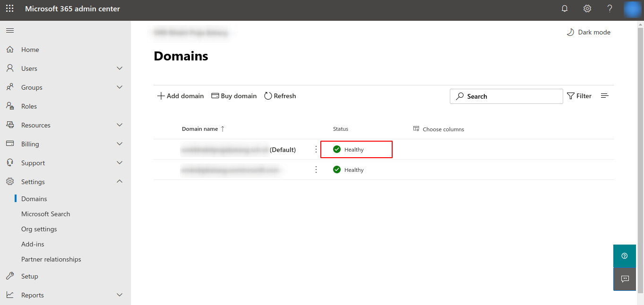Focus the Search domains field
This screenshot has height=305, width=644.
507,96
